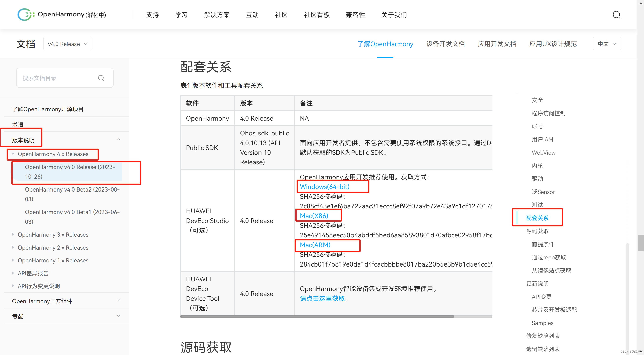Click the table's horizontal scrollbar
This screenshot has height=355, width=644.
pyautogui.click(x=317, y=316)
